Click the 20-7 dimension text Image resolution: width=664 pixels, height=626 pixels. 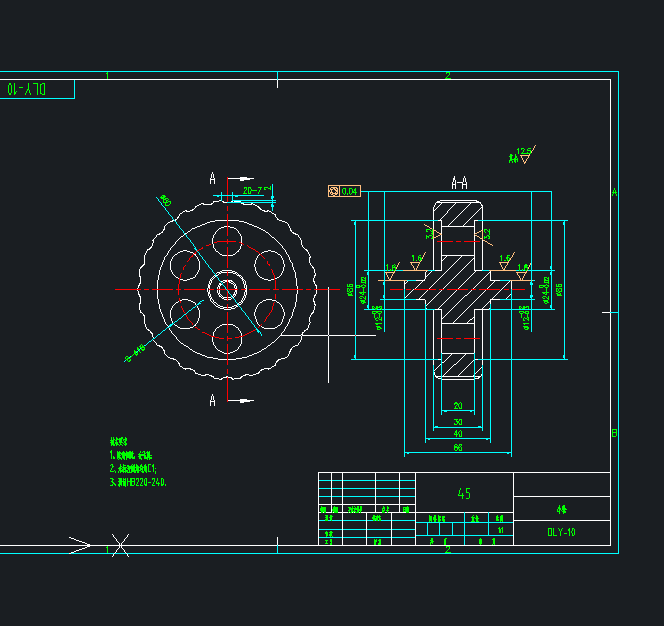coord(252,191)
